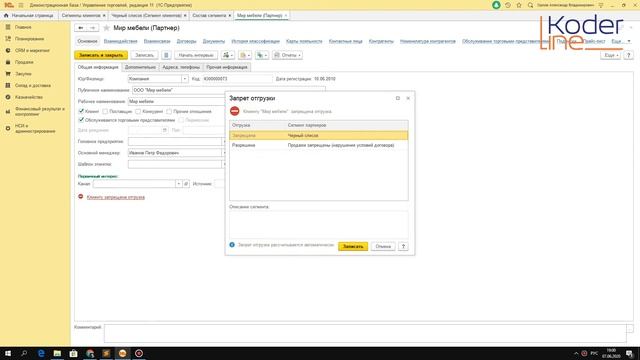Toggle the Клиент checkbox
The height and width of the screenshot is (360, 640).
click(81, 111)
